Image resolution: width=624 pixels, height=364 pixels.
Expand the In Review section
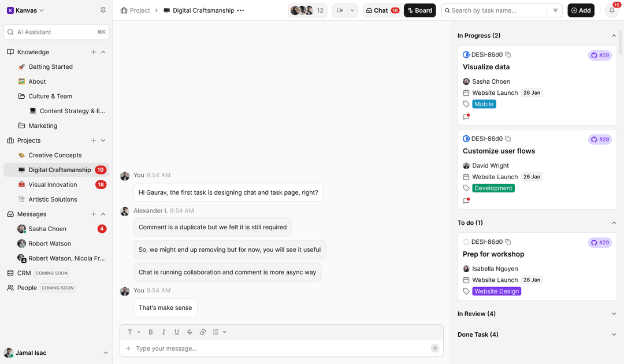(614, 313)
